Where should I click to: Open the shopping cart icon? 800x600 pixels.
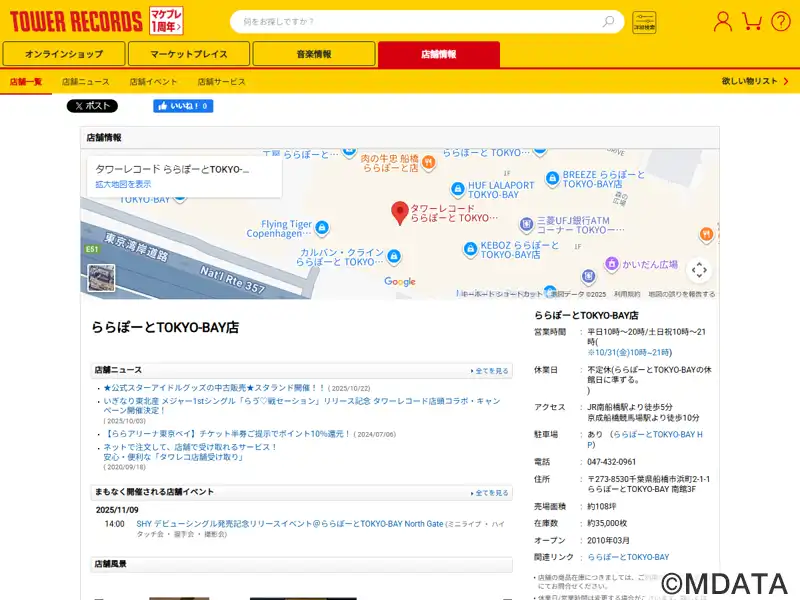point(752,21)
